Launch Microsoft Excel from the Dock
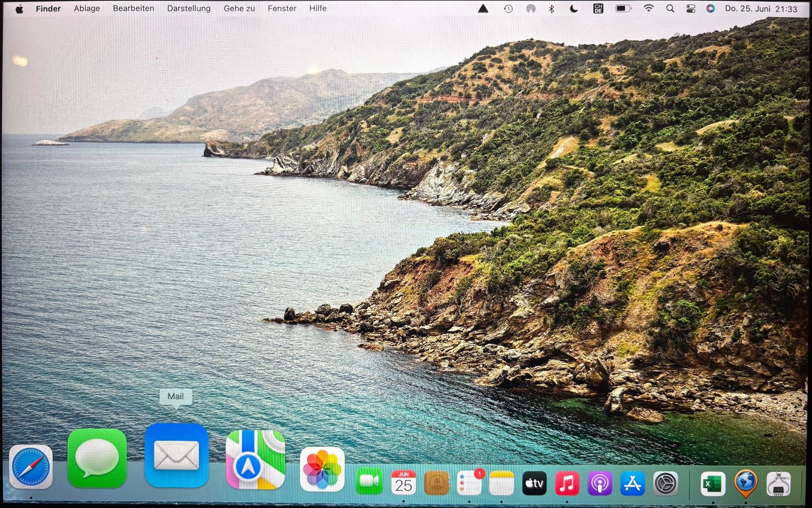Viewport: 812px width, 508px height. tap(713, 484)
